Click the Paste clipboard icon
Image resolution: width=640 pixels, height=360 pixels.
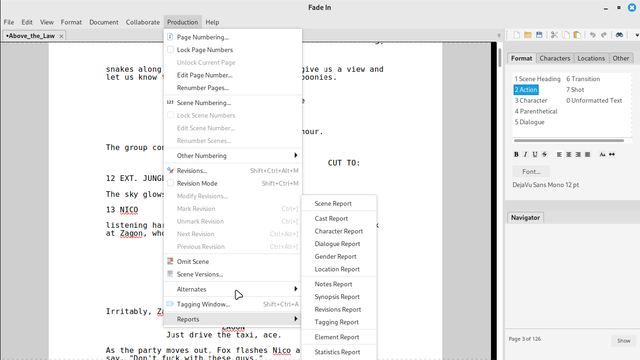tap(577, 35)
